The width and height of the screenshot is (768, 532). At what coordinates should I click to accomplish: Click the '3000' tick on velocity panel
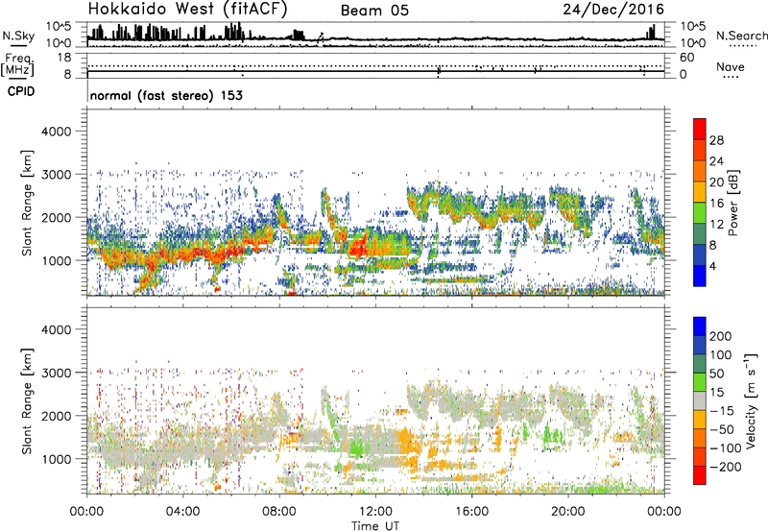[x=56, y=373]
